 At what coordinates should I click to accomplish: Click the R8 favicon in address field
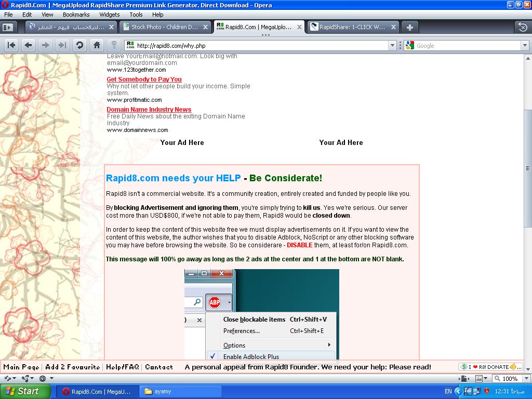tap(130, 45)
